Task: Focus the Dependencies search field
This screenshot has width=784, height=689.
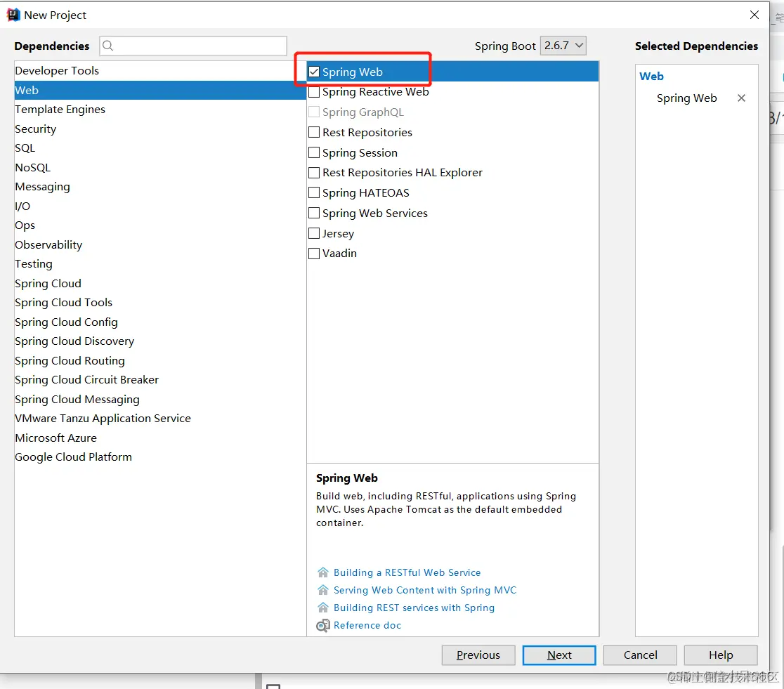Action: pyautogui.click(x=193, y=46)
